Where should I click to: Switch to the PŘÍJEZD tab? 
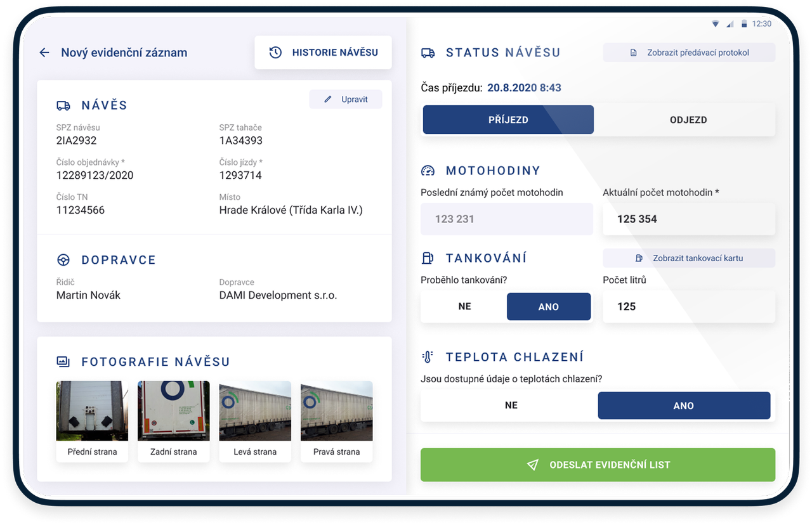click(x=508, y=120)
